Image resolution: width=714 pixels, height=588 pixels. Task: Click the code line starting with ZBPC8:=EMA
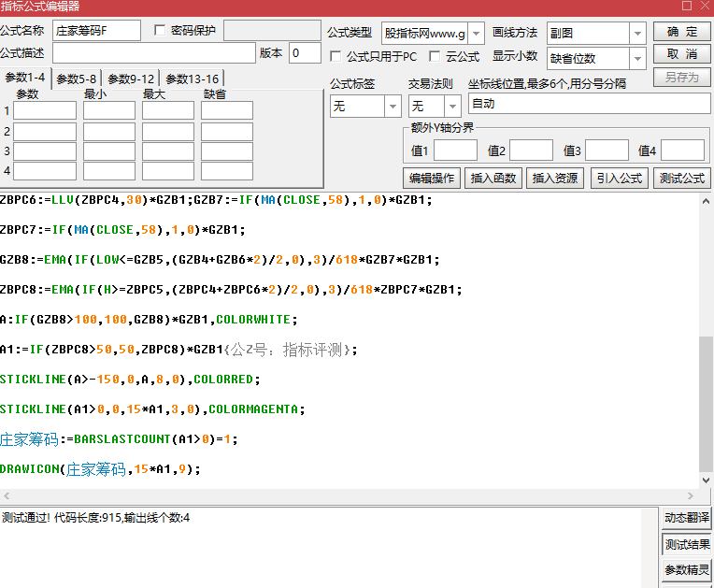[x=231, y=290]
